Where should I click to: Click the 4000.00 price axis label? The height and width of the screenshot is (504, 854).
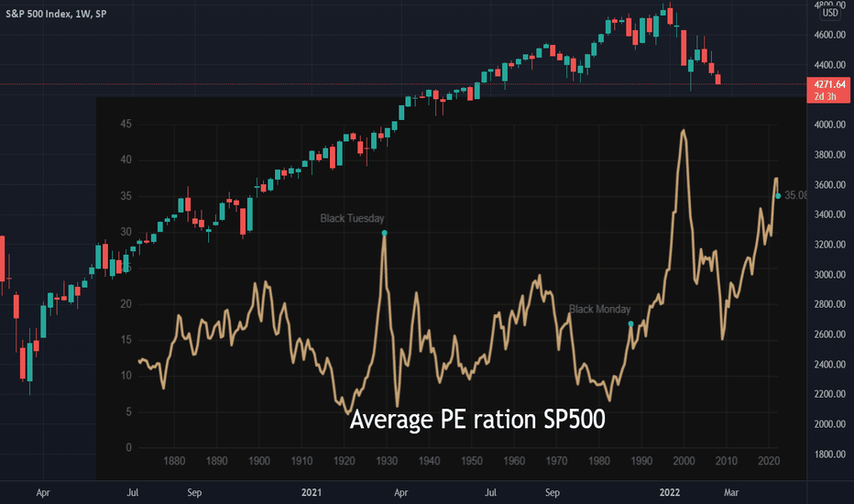(830, 125)
